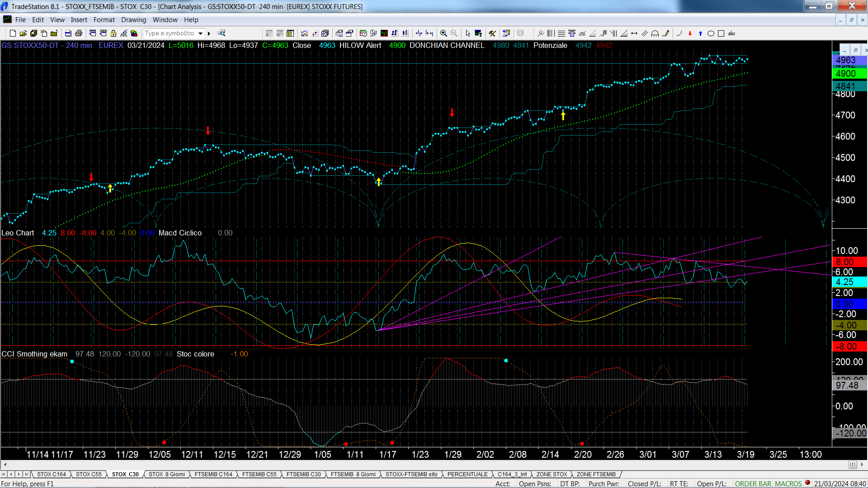Select the arcs drawing tool
868x488 pixels.
pos(655,33)
